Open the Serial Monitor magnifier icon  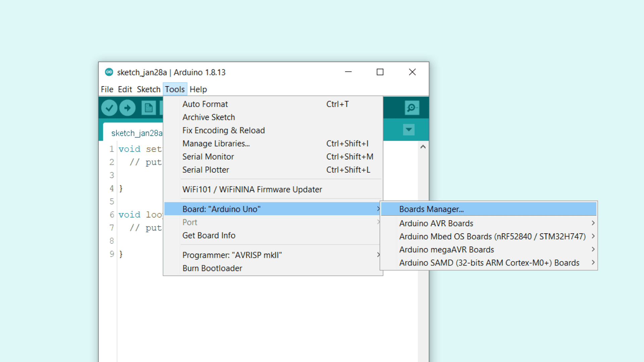(412, 108)
